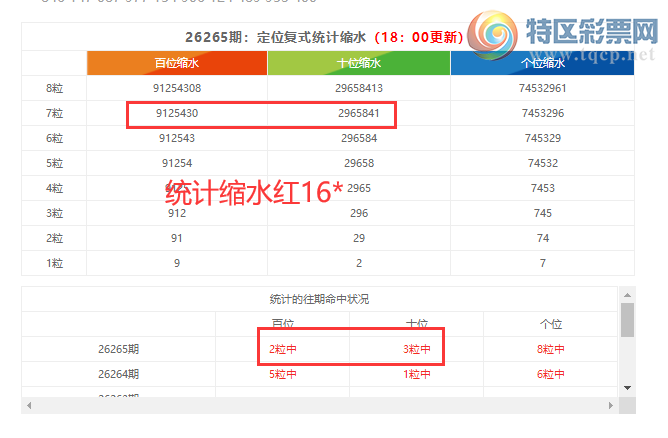Click cell value 912 in 3粒 row
Viewport: 668px width, 438px height.
(x=177, y=213)
